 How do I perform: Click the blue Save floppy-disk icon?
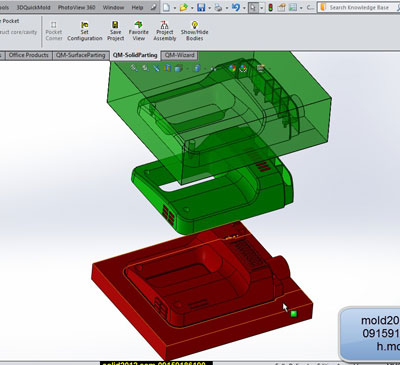[201, 7]
